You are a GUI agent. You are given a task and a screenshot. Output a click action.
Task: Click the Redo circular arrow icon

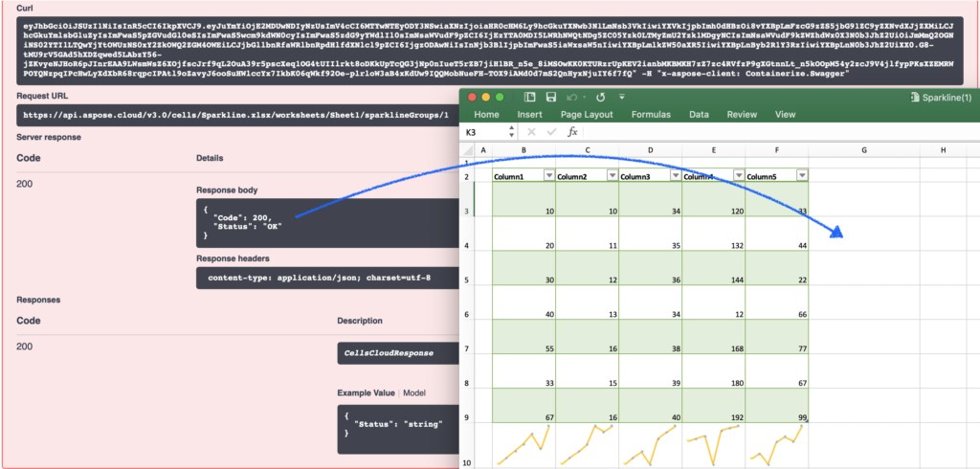click(x=600, y=97)
